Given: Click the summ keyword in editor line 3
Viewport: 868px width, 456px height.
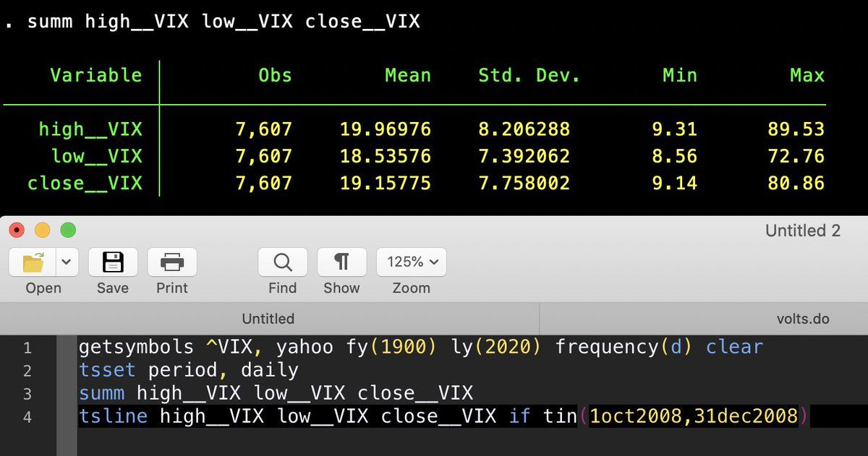Looking at the screenshot, I should click(101, 393).
